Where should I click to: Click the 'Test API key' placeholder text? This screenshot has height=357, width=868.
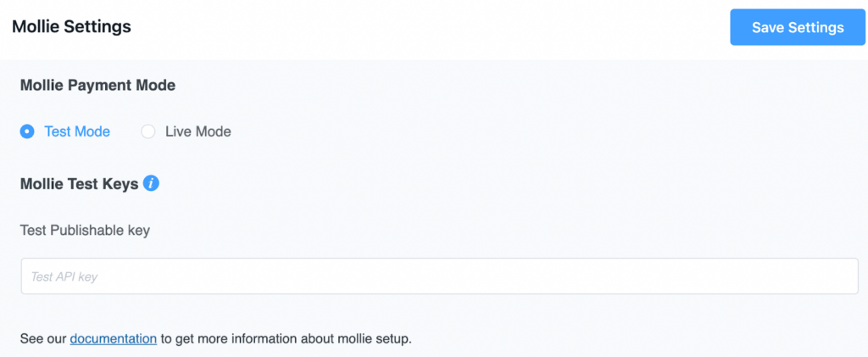pos(64,276)
